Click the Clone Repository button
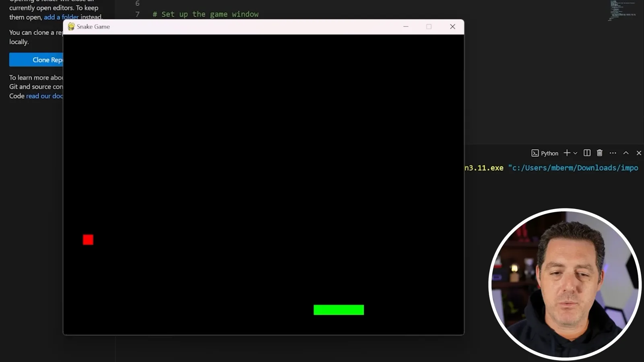644x362 pixels. click(36, 60)
